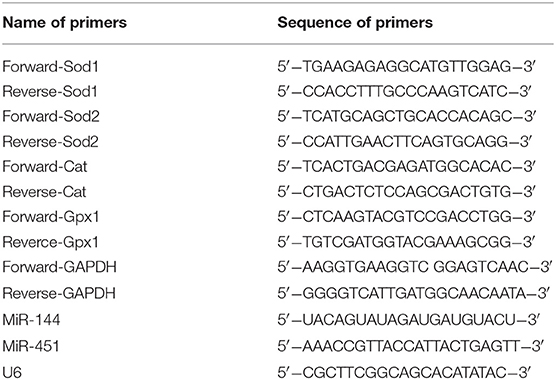The height and width of the screenshot is (380, 556).
Task: Click the MiR-451 sequence AAACCGTTACCATTACTGAGTT
Action: point(411,346)
